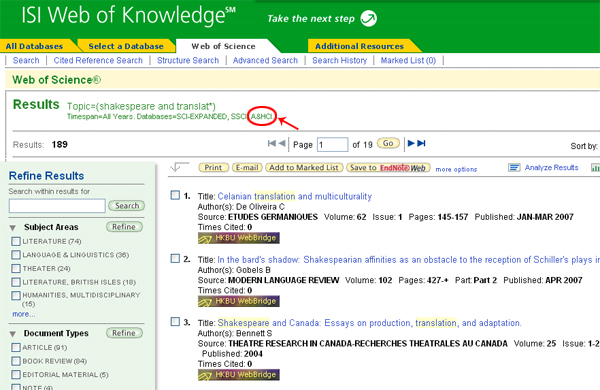Open Structure Search
Viewport: 600px width, 390px height.
click(188, 60)
